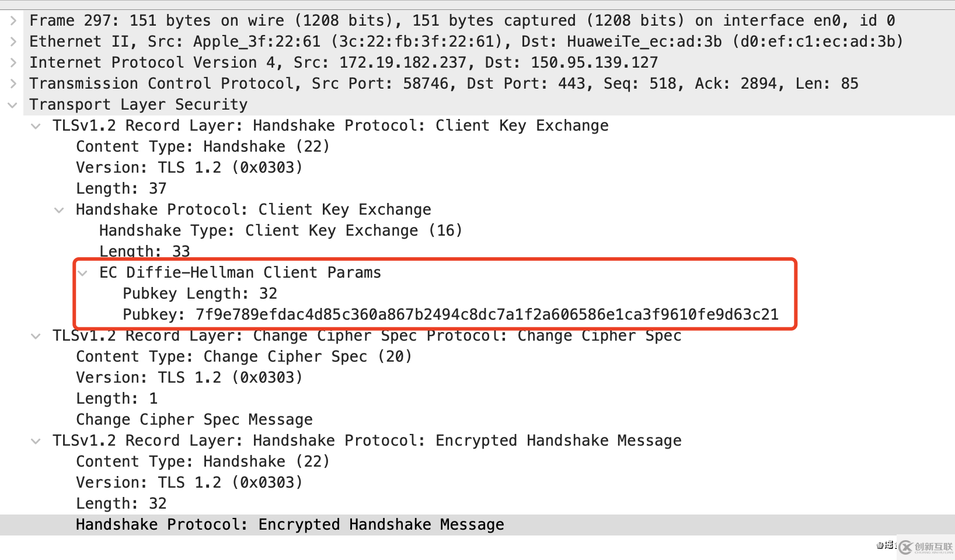Click the Length: 1 field row
The width and height of the screenshot is (955, 560).
[117, 398]
